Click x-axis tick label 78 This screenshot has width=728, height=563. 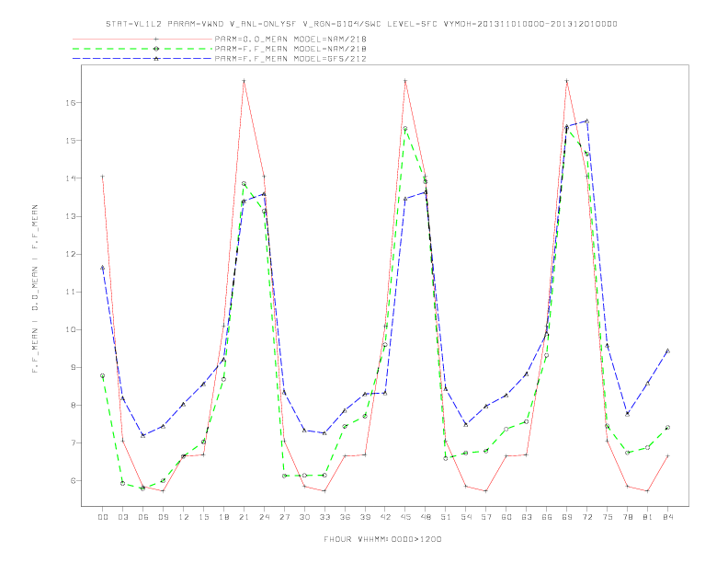(x=627, y=517)
